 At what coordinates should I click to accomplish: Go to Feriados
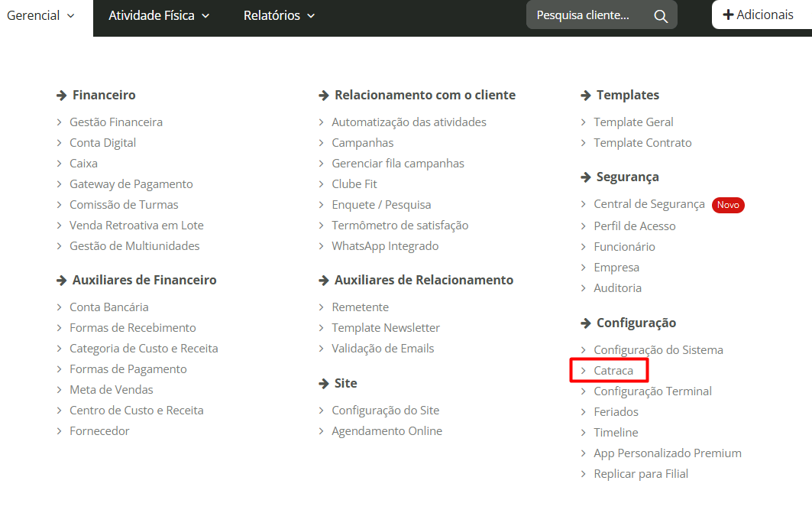pyautogui.click(x=616, y=412)
